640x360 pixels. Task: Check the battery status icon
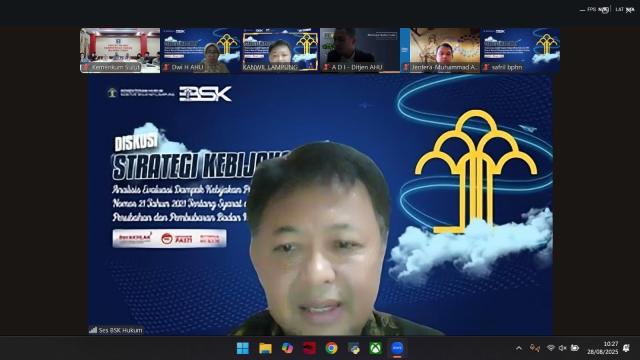point(575,348)
